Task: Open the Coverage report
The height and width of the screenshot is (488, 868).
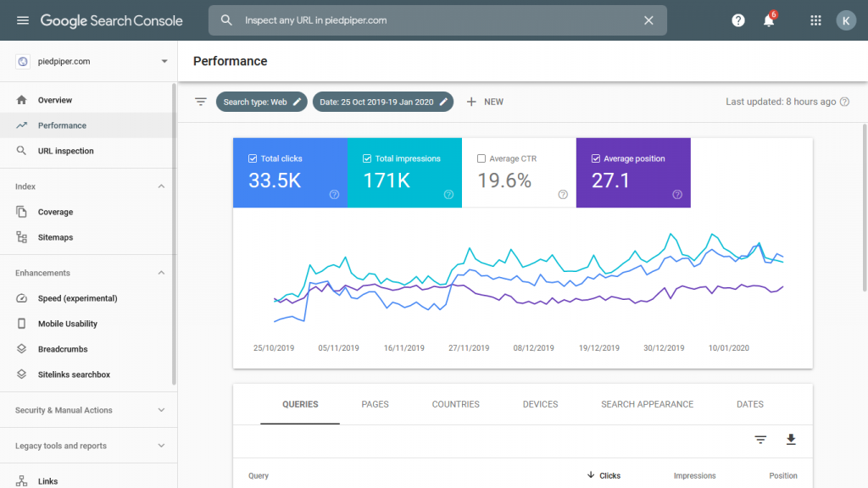Action: coord(86,212)
